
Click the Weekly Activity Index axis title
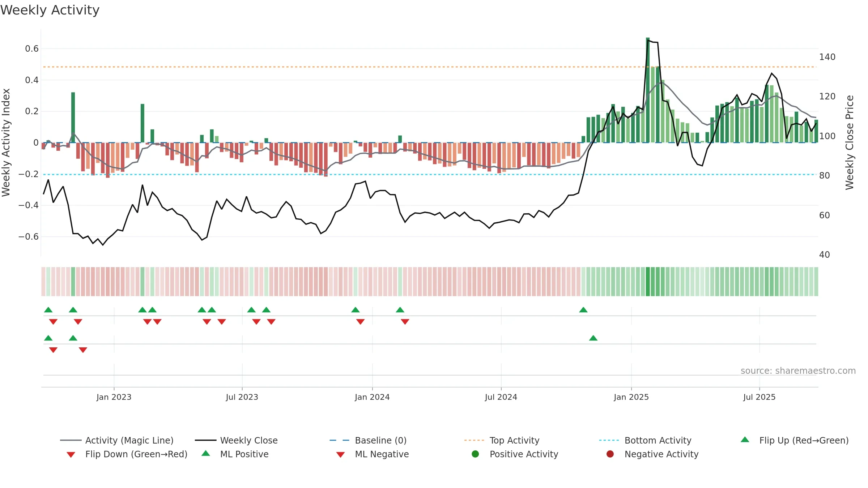point(6,142)
